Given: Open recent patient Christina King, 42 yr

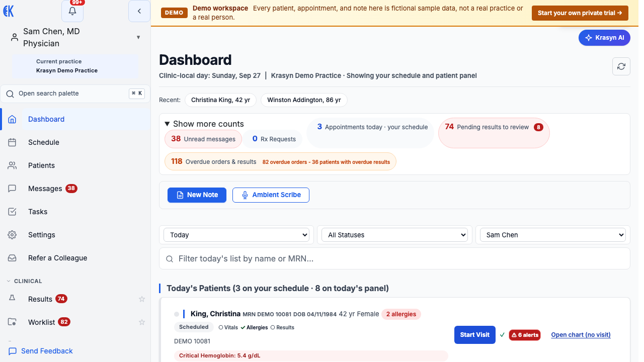Looking at the screenshot, I should pyautogui.click(x=220, y=100).
